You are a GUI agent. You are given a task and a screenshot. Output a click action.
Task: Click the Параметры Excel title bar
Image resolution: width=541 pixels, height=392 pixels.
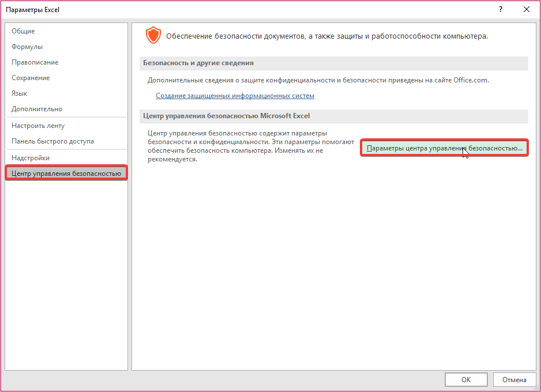tap(231, 9)
